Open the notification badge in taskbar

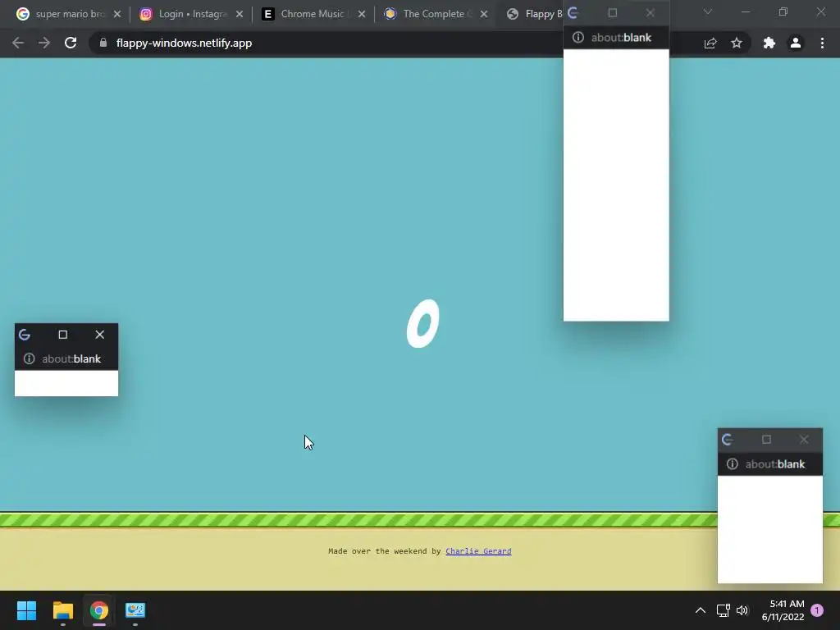coord(817,610)
